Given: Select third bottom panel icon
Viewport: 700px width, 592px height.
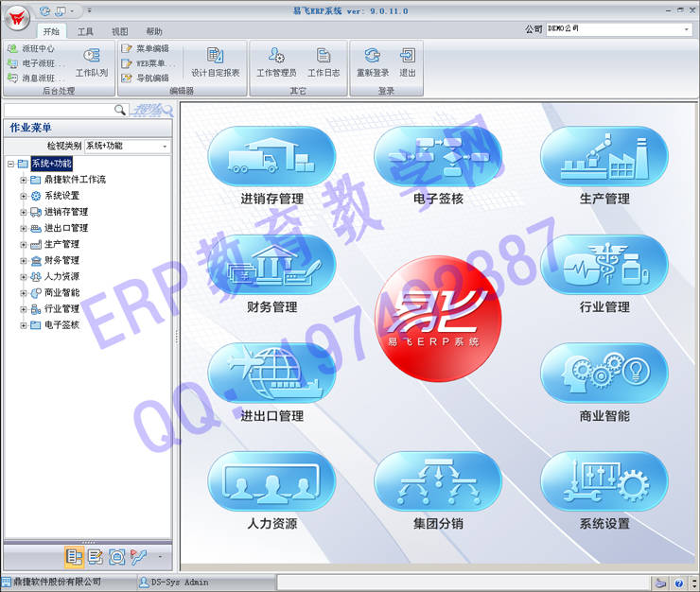Looking at the screenshot, I should pos(117,557).
